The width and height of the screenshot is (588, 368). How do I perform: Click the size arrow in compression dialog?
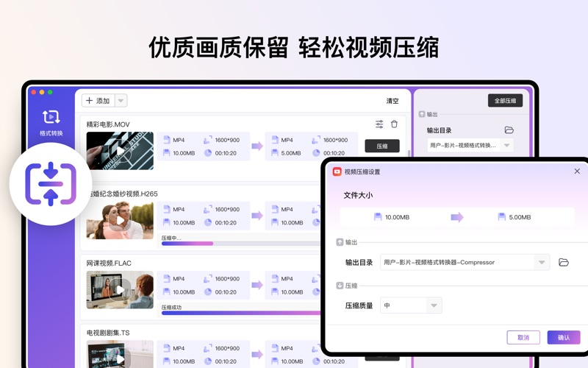point(456,217)
